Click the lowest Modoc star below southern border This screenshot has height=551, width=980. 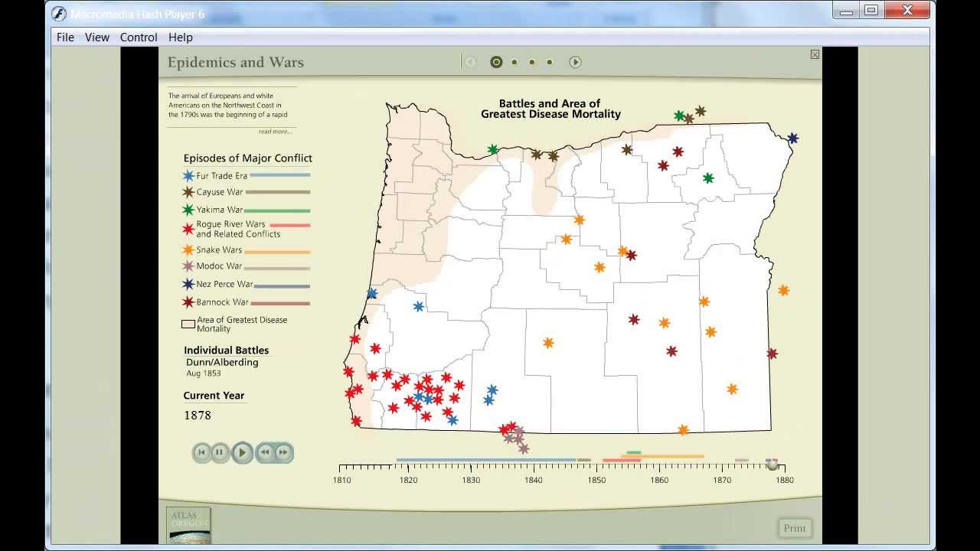coord(524,448)
